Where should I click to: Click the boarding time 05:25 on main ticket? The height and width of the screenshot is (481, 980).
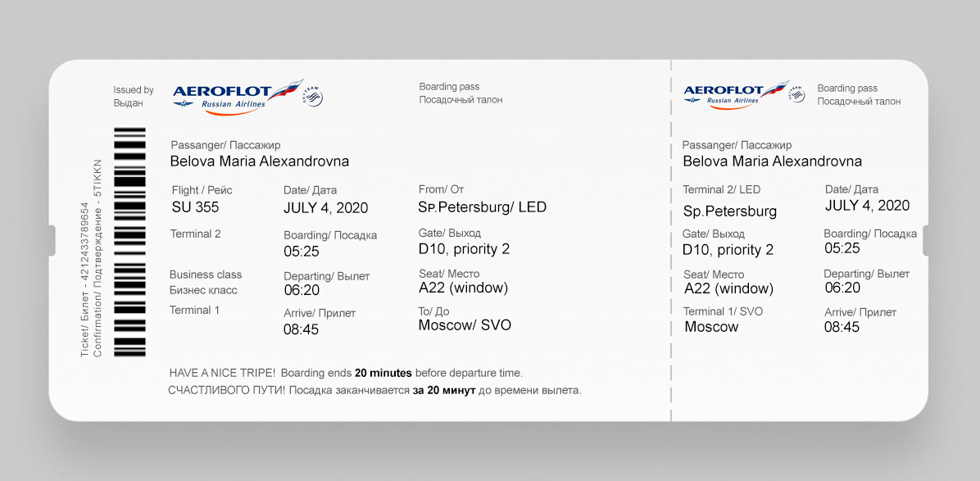pyautogui.click(x=302, y=252)
